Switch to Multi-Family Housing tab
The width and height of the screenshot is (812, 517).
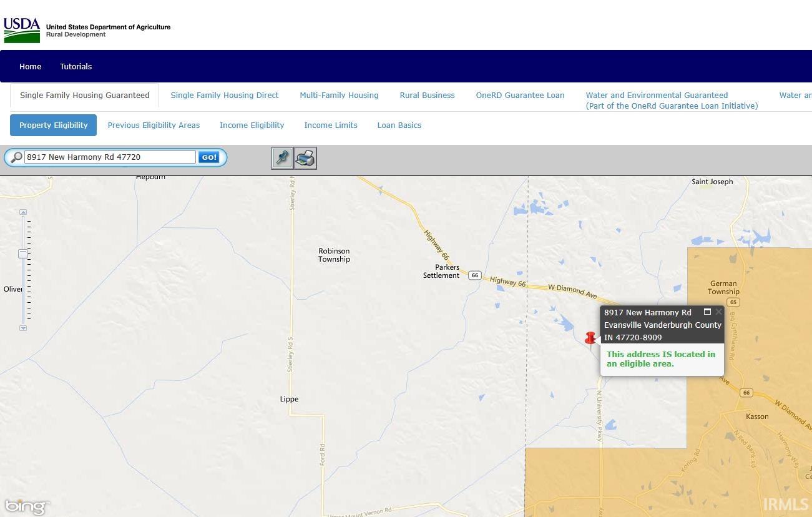coord(339,96)
